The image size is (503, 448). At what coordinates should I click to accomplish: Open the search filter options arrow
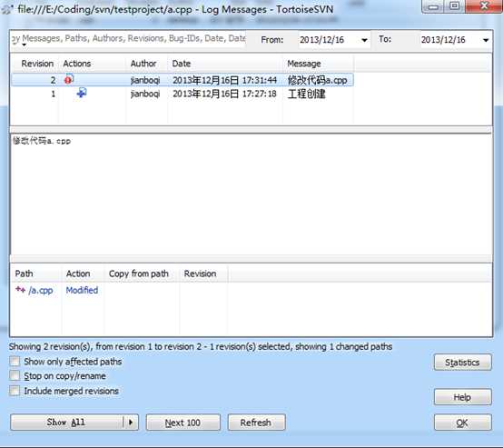[x=24, y=45]
